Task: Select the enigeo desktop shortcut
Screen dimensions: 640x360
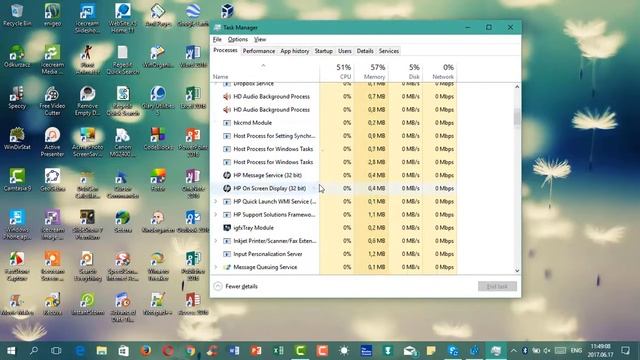Action: coord(52,14)
